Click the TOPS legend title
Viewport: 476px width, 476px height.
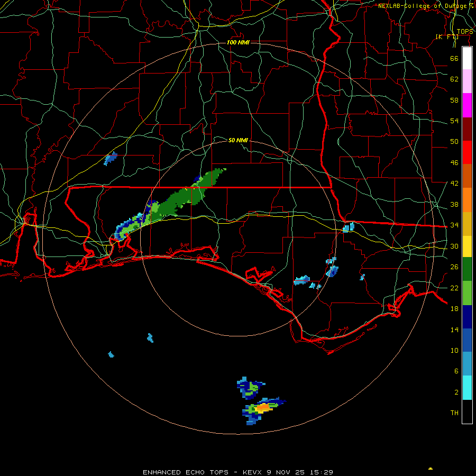pos(465,32)
